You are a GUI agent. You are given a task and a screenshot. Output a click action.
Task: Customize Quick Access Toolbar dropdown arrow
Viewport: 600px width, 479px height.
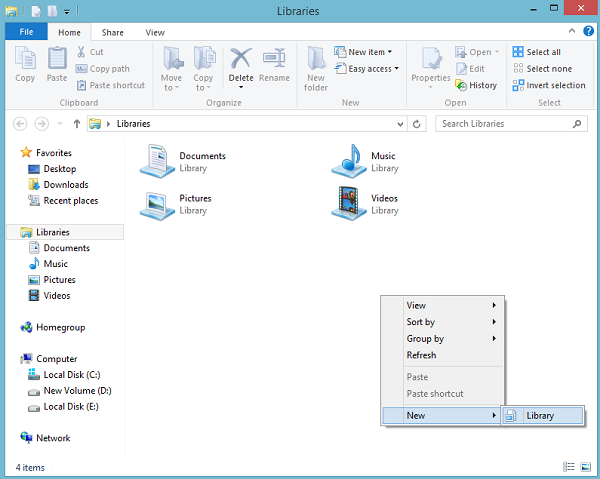point(67,12)
